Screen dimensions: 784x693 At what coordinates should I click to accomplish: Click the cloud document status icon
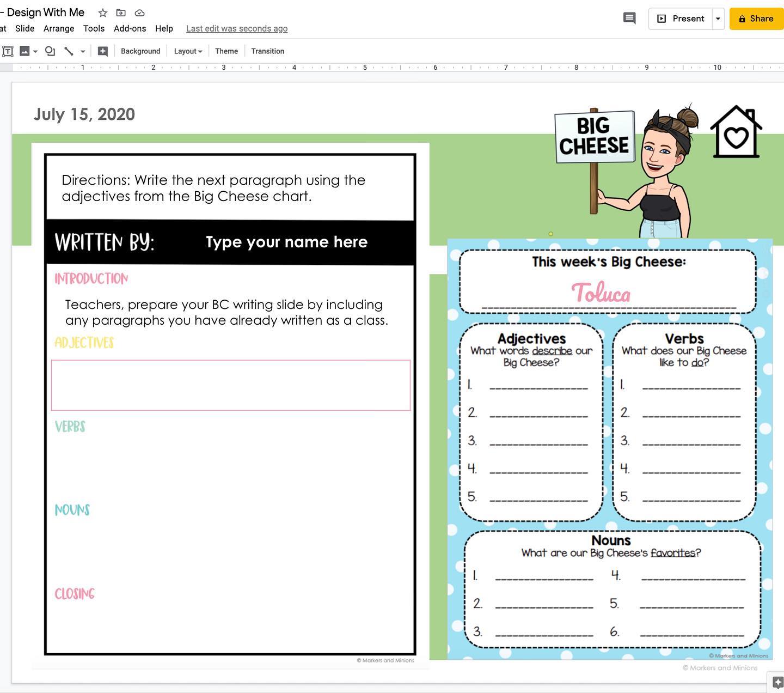pyautogui.click(x=139, y=13)
